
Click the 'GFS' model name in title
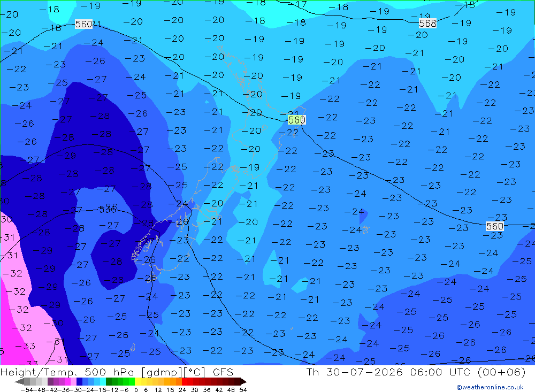pos(223,372)
